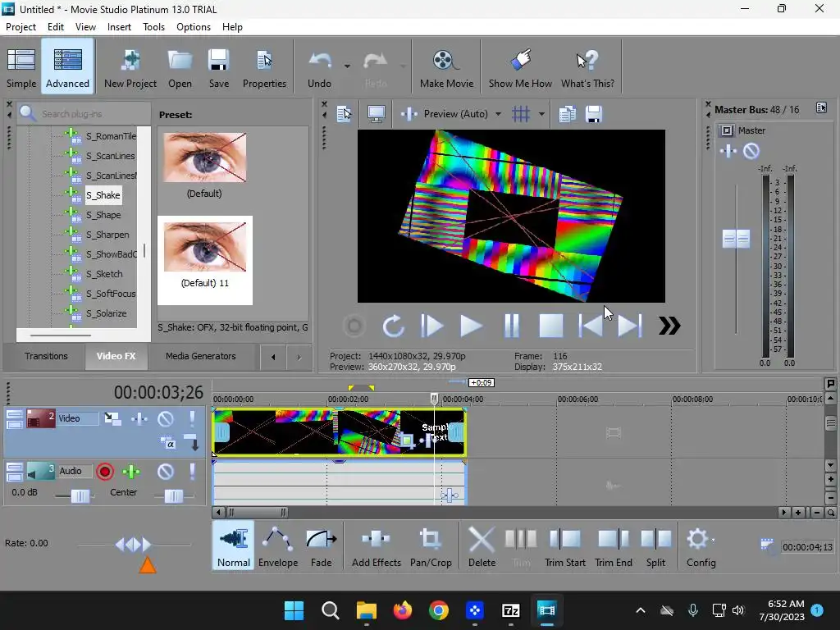Adjust the Audio track pan slider

[x=174, y=496]
